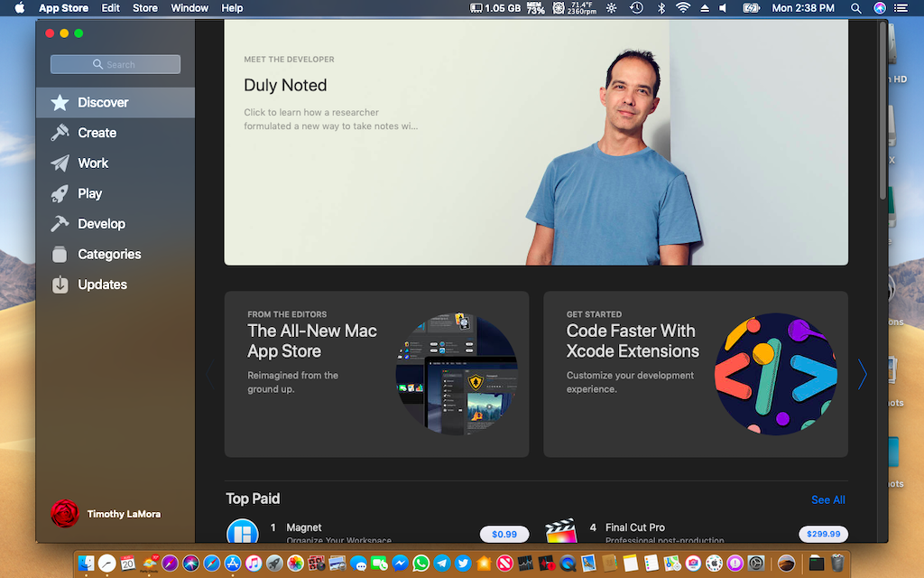924x578 pixels.
Task: Open Finder from the Dock
Action: pos(86,564)
